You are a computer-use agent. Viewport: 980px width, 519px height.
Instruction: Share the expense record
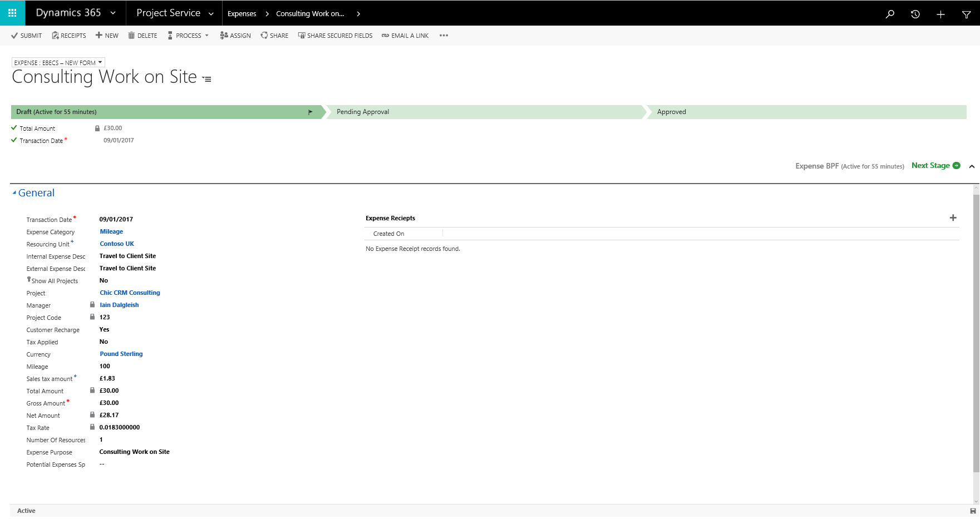[x=274, y=36]
